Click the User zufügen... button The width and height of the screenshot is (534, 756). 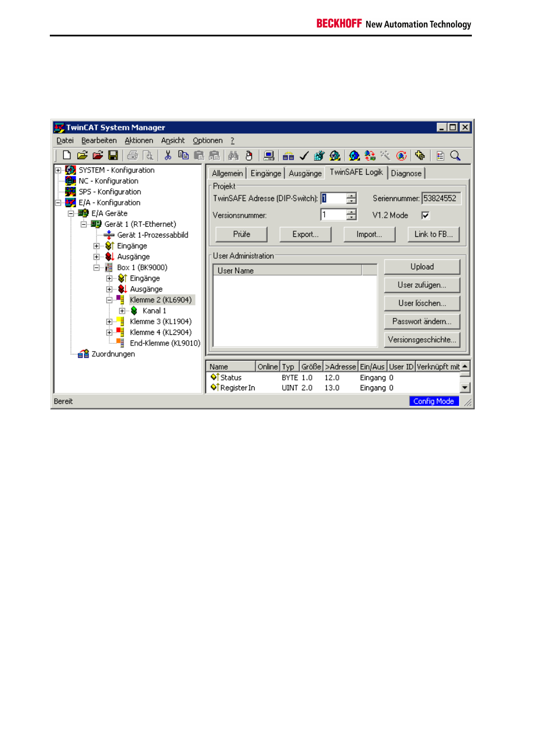pos(422,285)
